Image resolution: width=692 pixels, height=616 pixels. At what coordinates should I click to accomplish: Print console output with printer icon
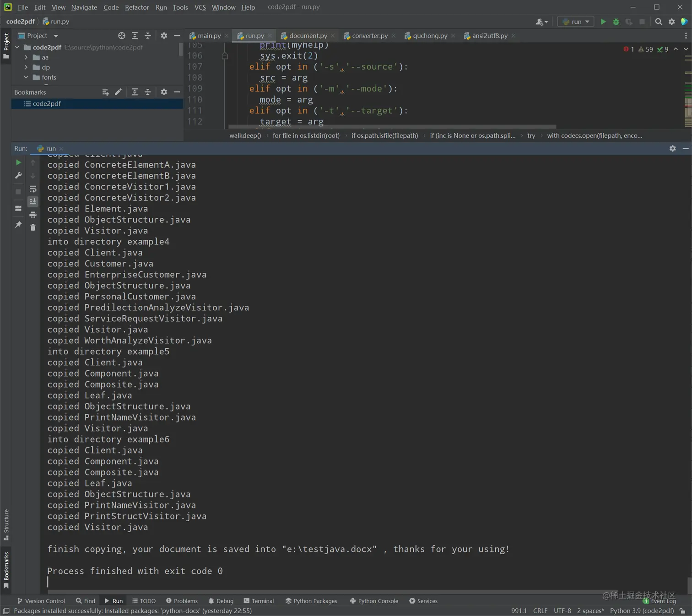(x=33, y=215)
